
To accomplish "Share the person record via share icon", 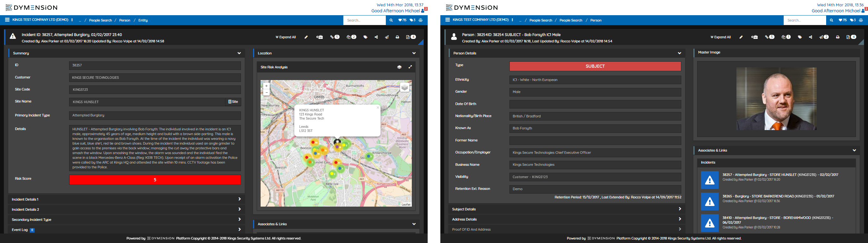I will [810, 37].
